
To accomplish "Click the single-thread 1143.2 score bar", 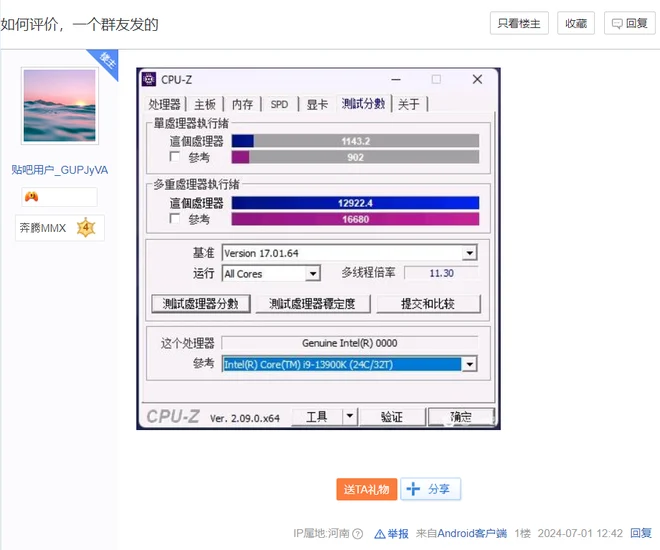I will coord(355,141).
